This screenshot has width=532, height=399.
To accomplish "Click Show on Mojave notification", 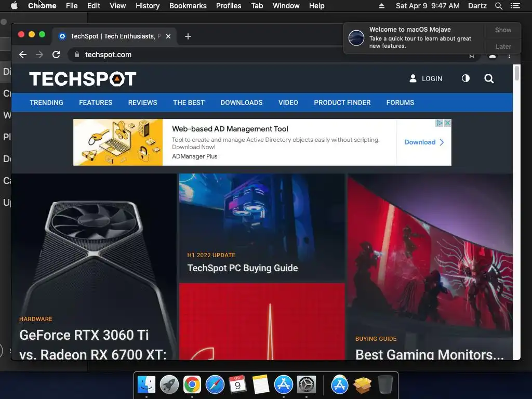I will point(503,30).
